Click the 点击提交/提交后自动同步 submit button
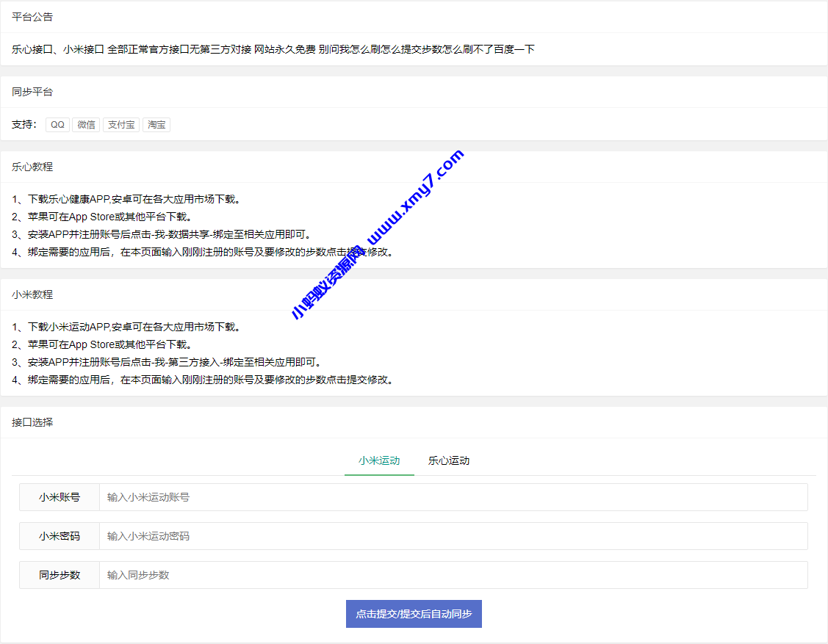This screenshot has height=644, width=828. (x=414, y=614)
